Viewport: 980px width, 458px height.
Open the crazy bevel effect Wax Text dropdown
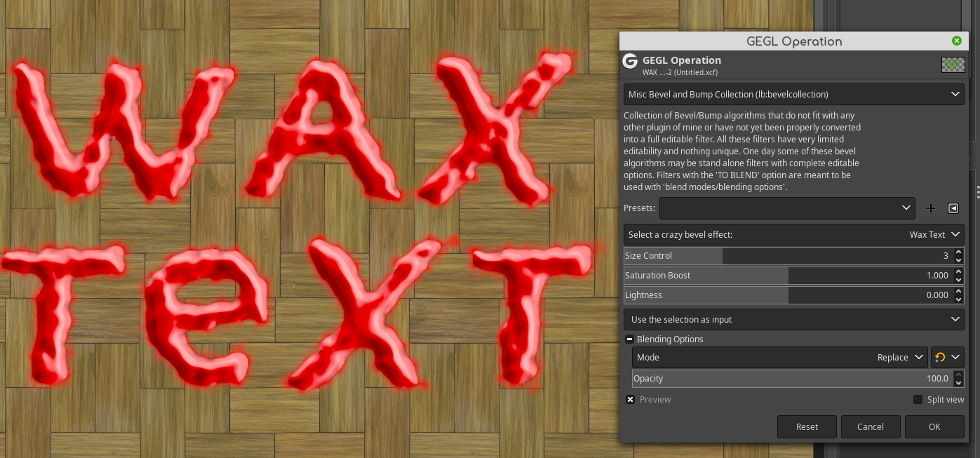click(x=794, y=234)
